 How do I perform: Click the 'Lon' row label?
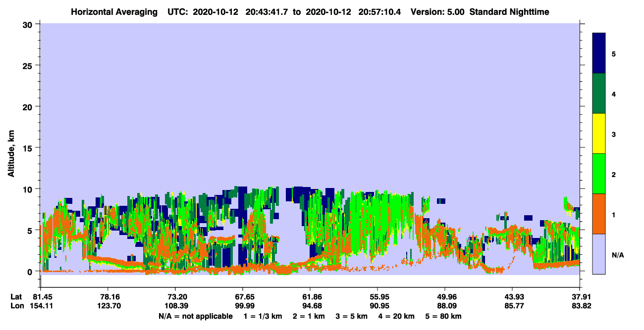[16, 306]
